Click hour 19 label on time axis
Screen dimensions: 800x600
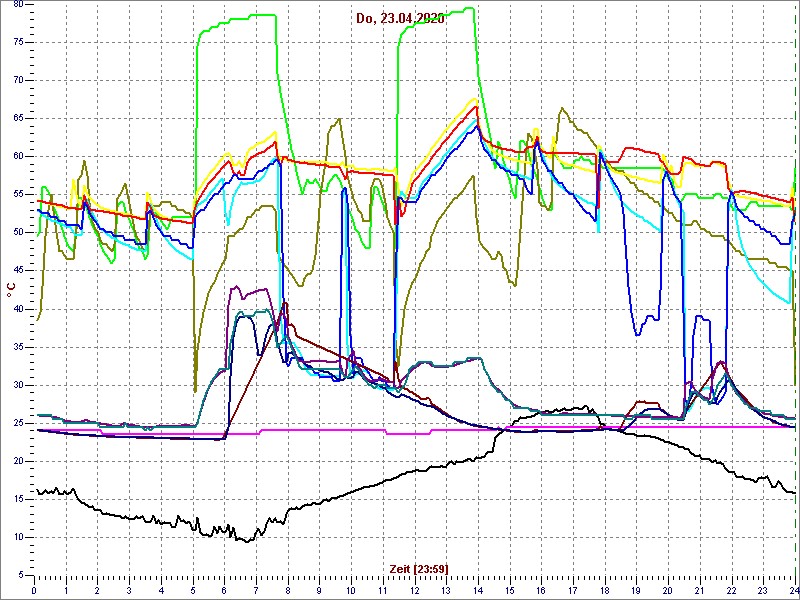tap(635, 590)
